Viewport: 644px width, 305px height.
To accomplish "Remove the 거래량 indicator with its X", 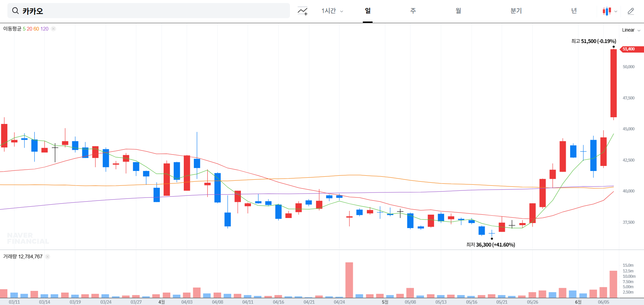I will point(48,257).
